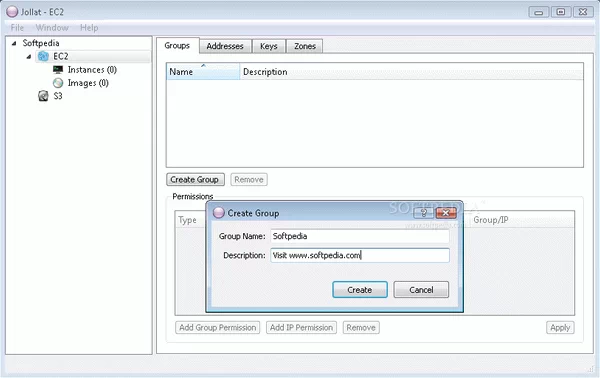Open the File menu
This screenshot has width=600, height=378.
click(17, 28)
